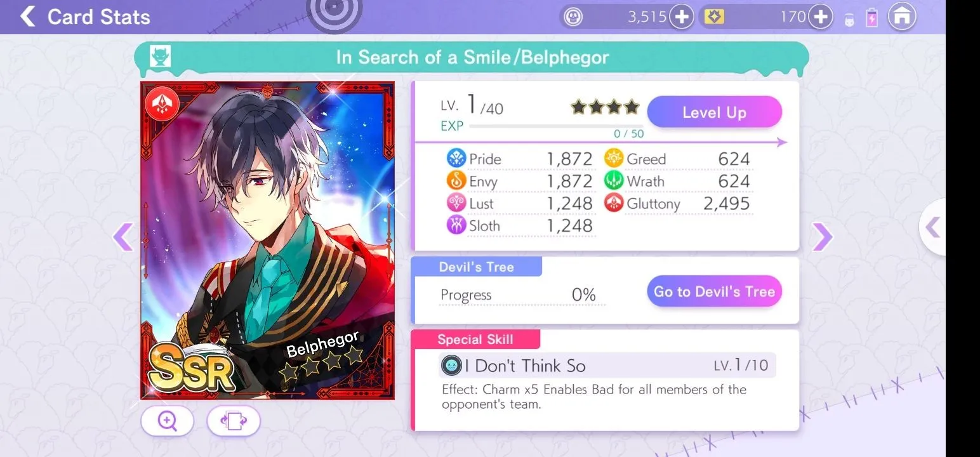Add more Grimm with the plus button
The width and height of the screenshot is (980, 457).
point(682,17)
